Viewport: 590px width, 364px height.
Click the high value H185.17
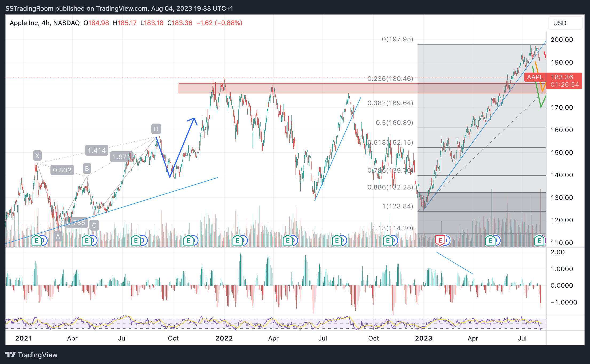coord(125,23)
